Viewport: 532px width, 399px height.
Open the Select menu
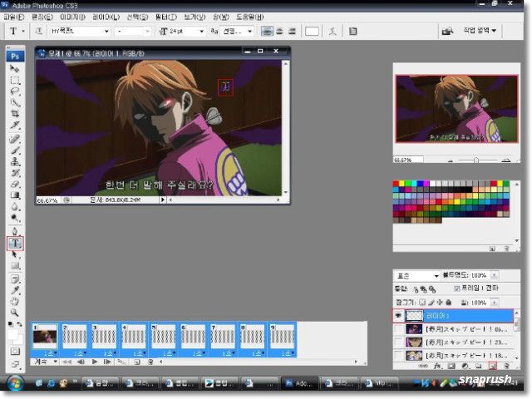(x=137, y=17)
